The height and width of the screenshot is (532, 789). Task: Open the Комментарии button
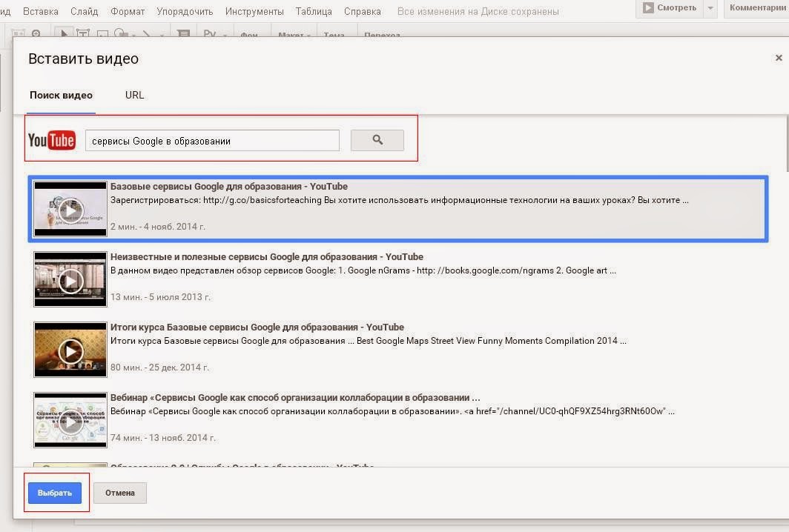757,8
